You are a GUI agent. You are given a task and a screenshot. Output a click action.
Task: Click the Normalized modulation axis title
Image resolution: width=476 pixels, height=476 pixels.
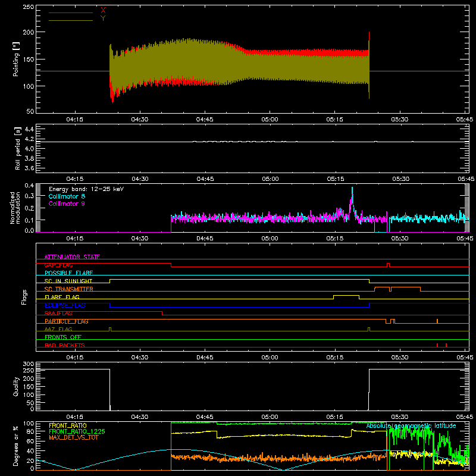click(15, 208)
